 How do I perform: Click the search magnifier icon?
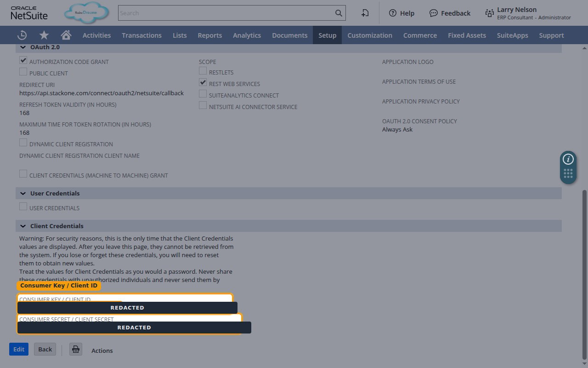click(339, 13)
